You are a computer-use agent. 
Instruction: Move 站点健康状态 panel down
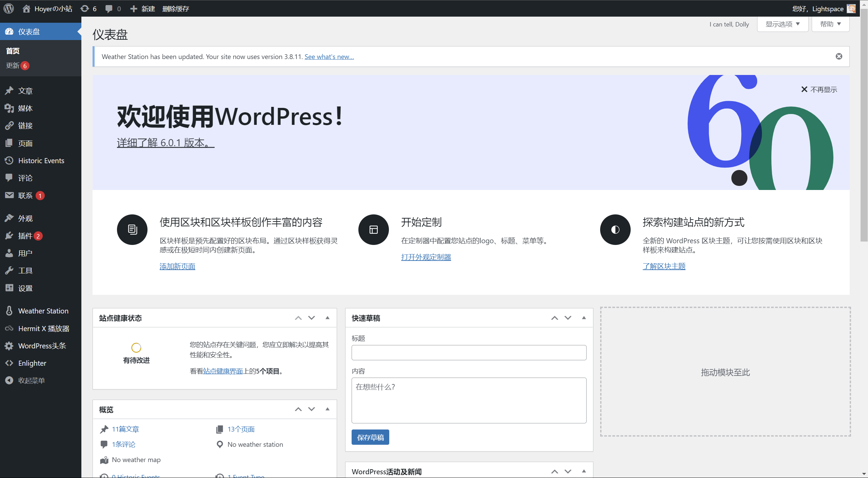(311, 318)
